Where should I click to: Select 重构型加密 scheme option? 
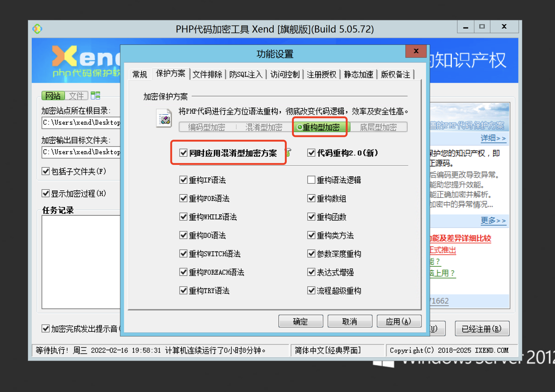[x=321, y=127]
